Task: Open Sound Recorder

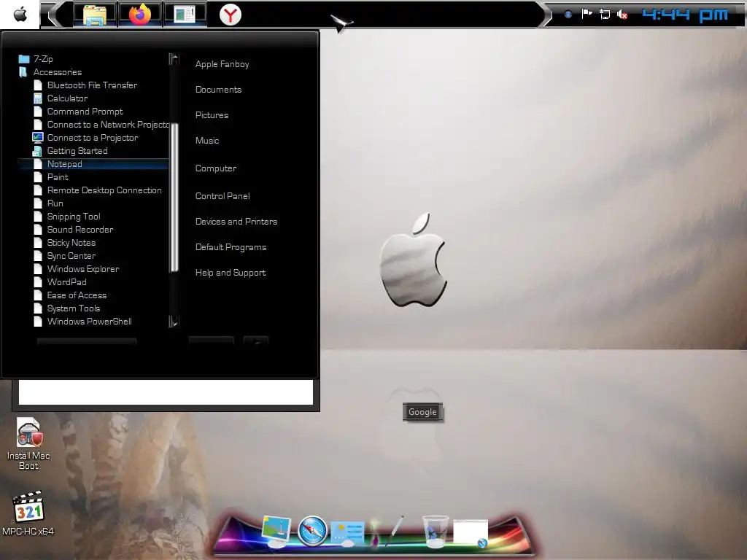Action: (80, 230)
